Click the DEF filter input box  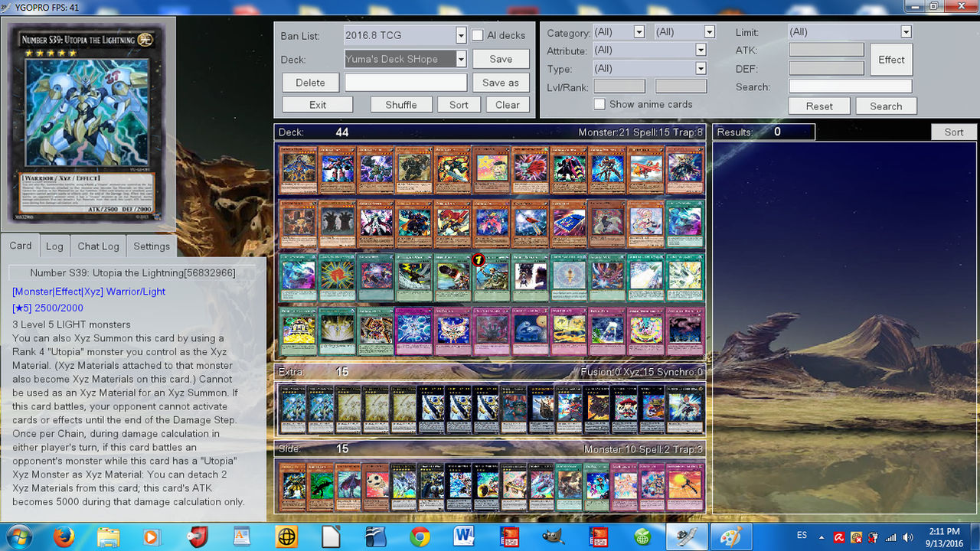point(826,68)
